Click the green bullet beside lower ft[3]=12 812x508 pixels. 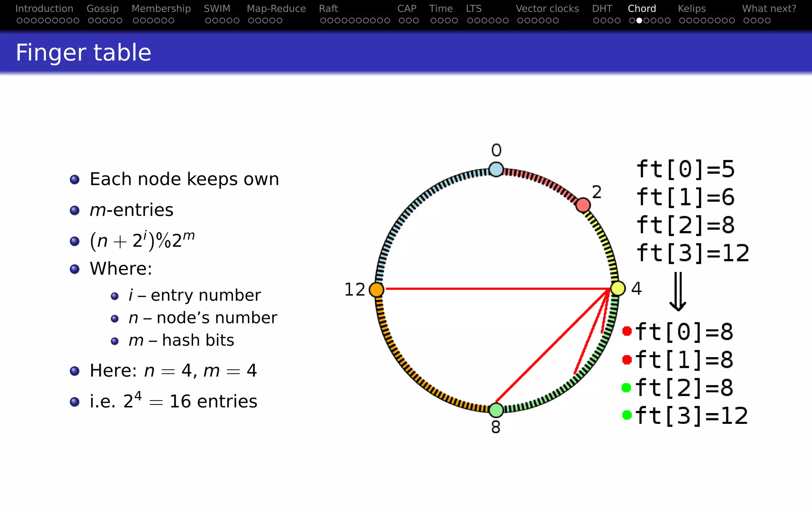click(x=627, y=415)
